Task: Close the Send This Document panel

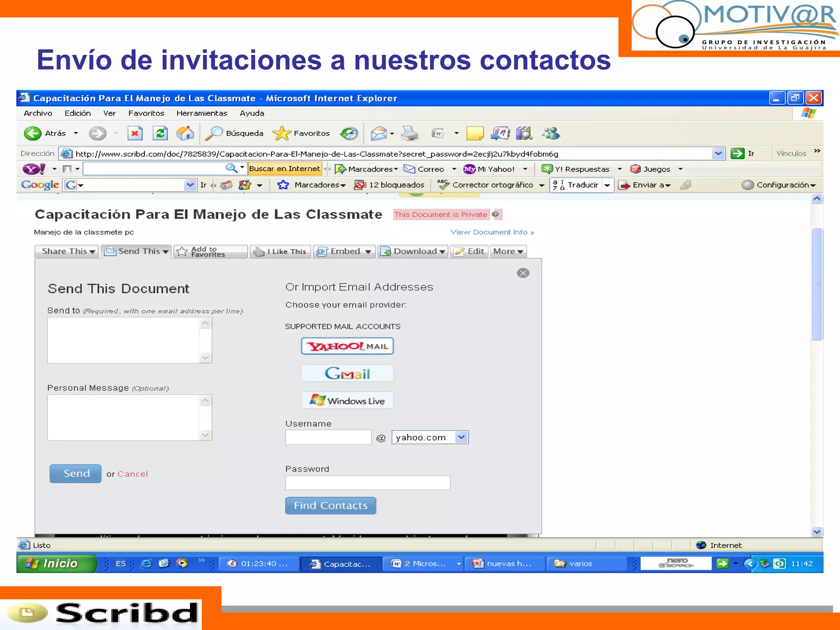Action: tap(523, 273)
